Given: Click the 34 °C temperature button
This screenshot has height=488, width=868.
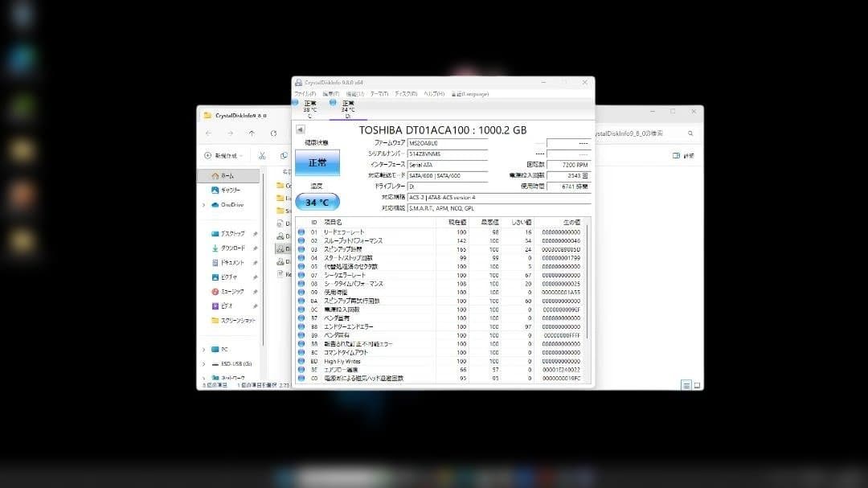Looking at the screenshot, I should click(317, 202).
